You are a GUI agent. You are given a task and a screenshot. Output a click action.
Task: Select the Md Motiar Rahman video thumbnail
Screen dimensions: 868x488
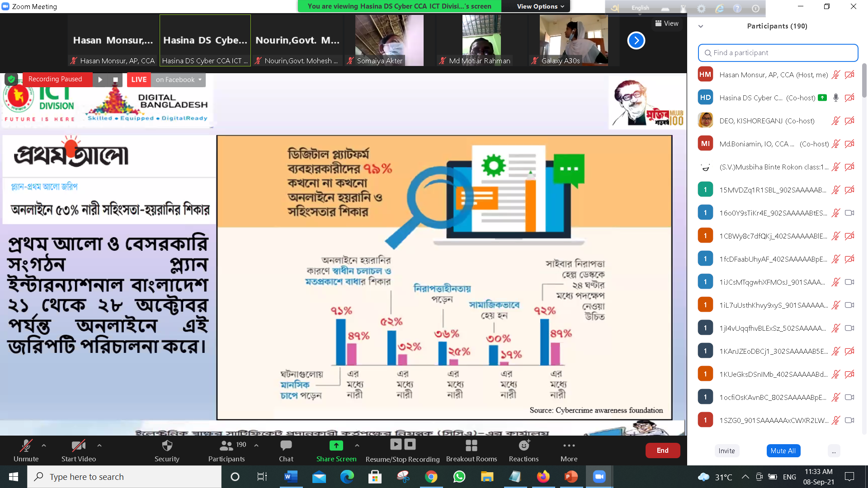(x=481, y=40)
